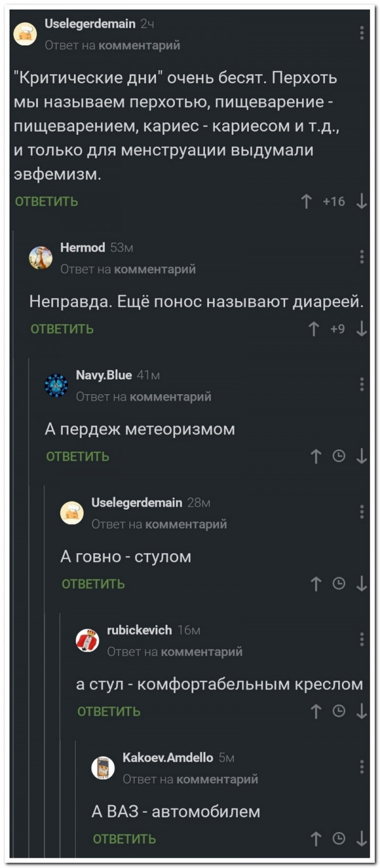Upvote Navy.Blue's comment

click(x=316, y=457)
